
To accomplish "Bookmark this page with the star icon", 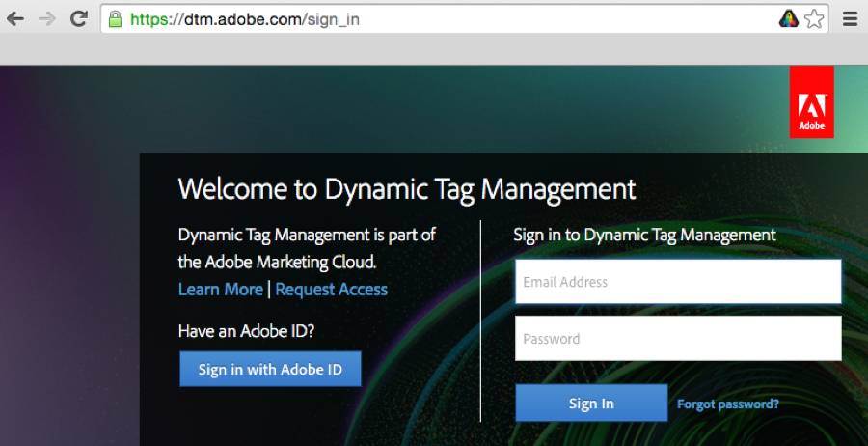I will [x=815, y=18].
